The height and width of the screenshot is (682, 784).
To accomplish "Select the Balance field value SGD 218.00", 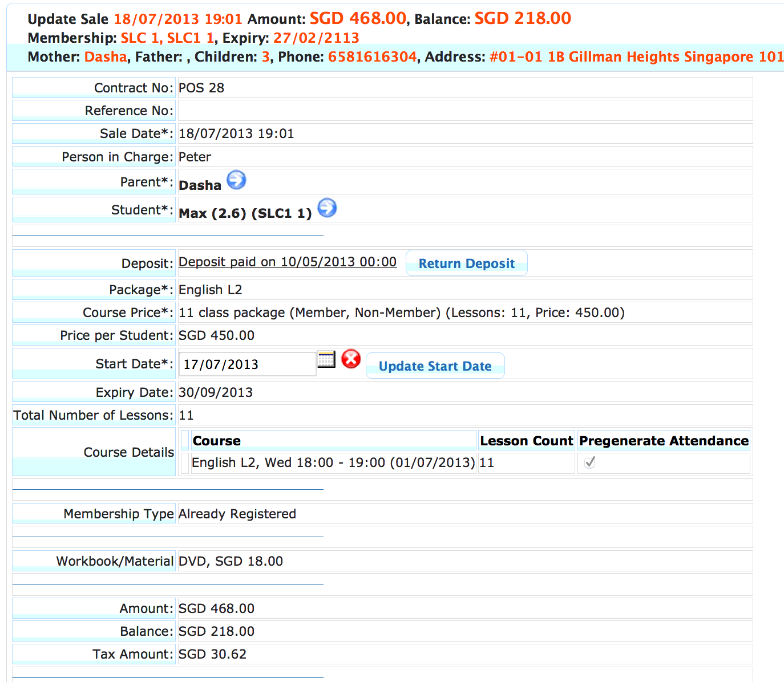I will click(x=217, y=631).
